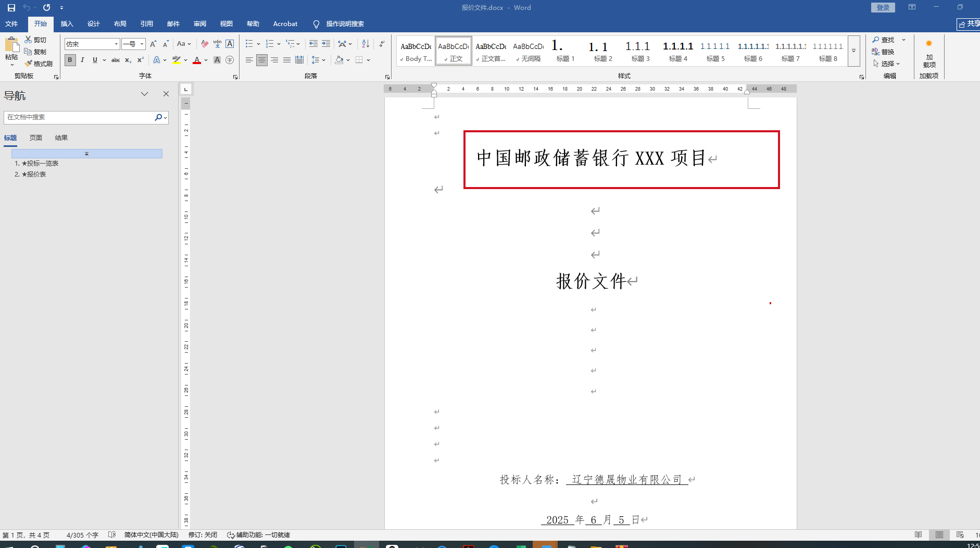Image resolution: width=980 pixels, height=548 pixels.
Task: Toggle show/hide paragraph marks
Action: coord(382,44)
